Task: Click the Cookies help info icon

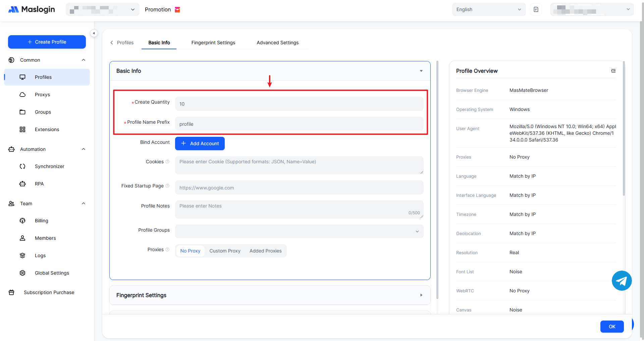Action: click(167, 162)
